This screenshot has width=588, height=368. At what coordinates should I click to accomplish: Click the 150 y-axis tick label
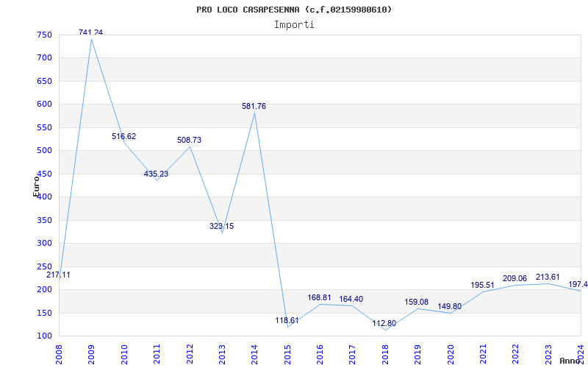pyautogui.click(x=44, y=314)
